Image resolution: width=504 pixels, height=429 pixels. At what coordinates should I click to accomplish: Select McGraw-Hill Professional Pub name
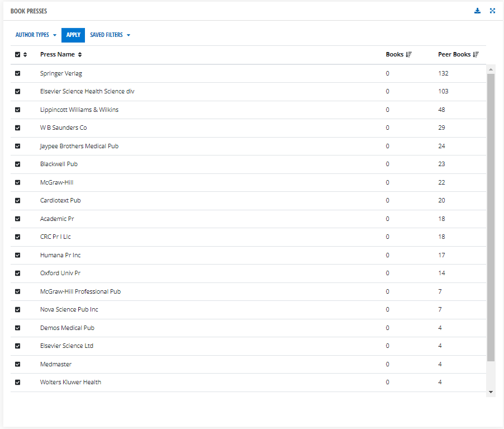80,291
